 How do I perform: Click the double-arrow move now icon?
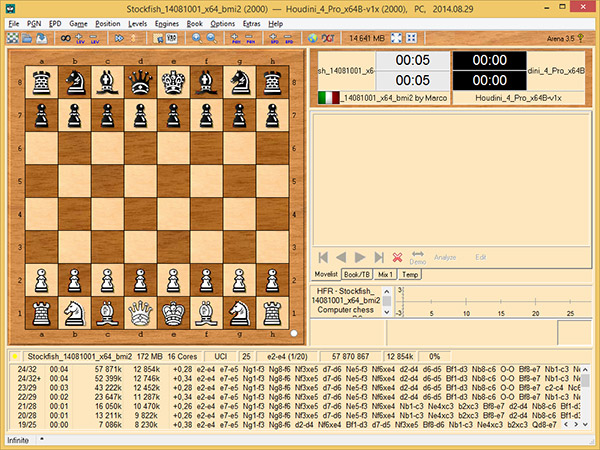(x=119, y=38)
